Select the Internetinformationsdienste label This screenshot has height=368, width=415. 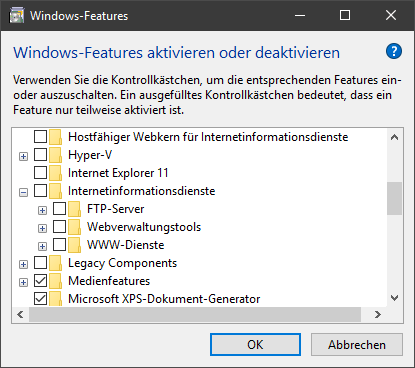[x=142, y=191]
